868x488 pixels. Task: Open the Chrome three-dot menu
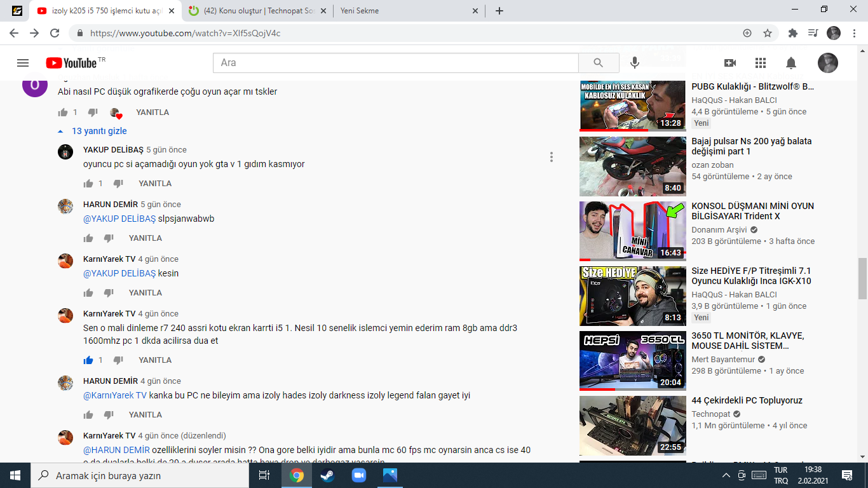click(855, 33)
